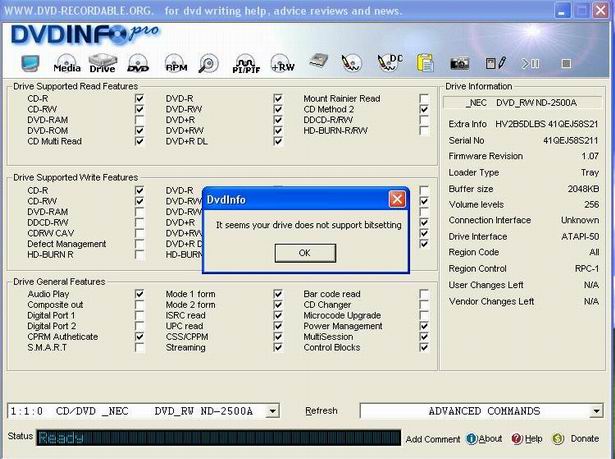The image size is (615, 459).
Task: Select the Firmware Revision 1.07 value
Action: [x=590, y=156]
